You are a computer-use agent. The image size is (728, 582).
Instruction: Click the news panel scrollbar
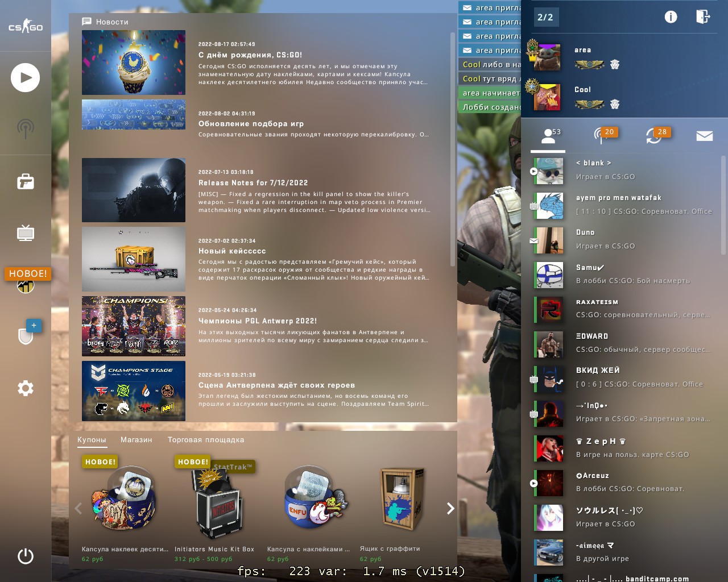pyautogui.click(x=453, y=149)
